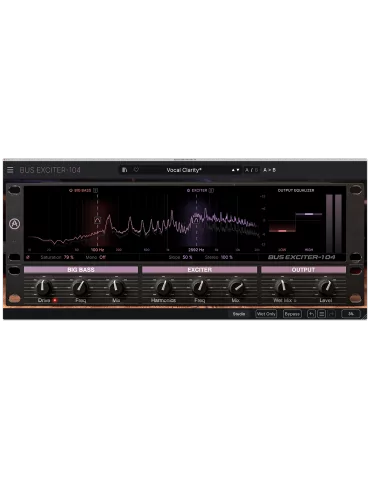Click the redo arrow icon
370x480 pixels.
point(331,314)
